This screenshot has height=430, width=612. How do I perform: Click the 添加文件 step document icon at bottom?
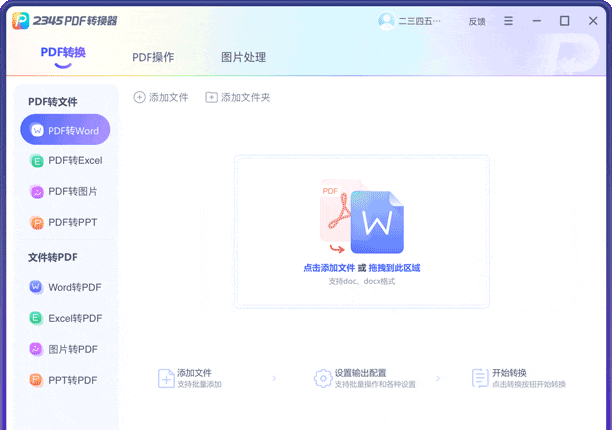point(166,378)
